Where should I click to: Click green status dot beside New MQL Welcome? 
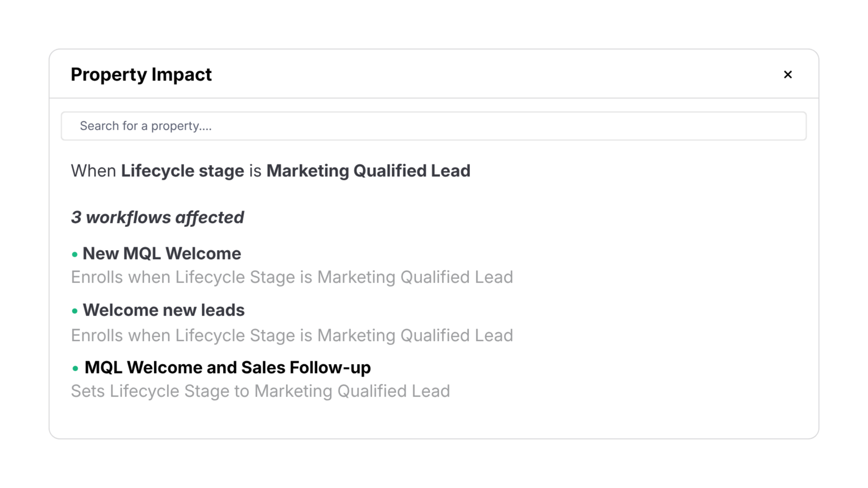point(75,255)
